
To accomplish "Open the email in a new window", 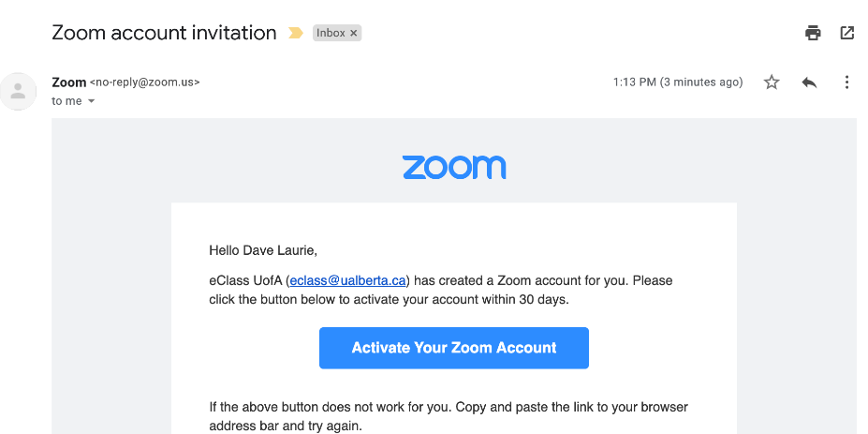I will 847,33.
